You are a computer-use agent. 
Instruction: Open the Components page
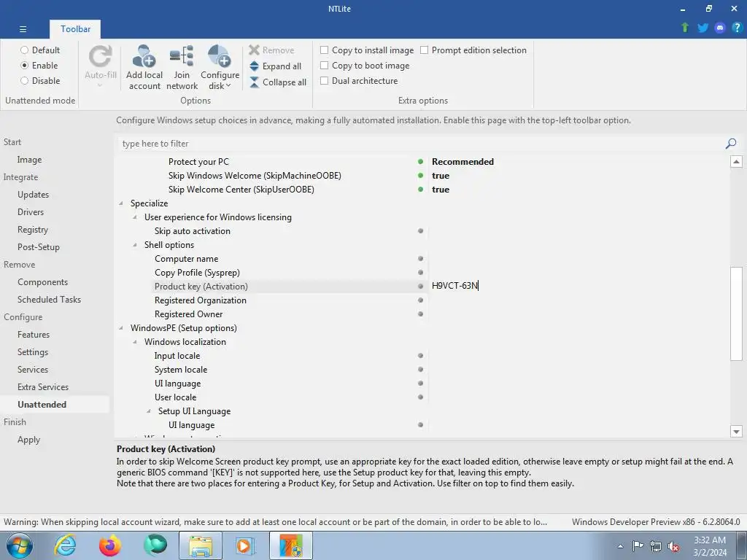click(43, 282)
